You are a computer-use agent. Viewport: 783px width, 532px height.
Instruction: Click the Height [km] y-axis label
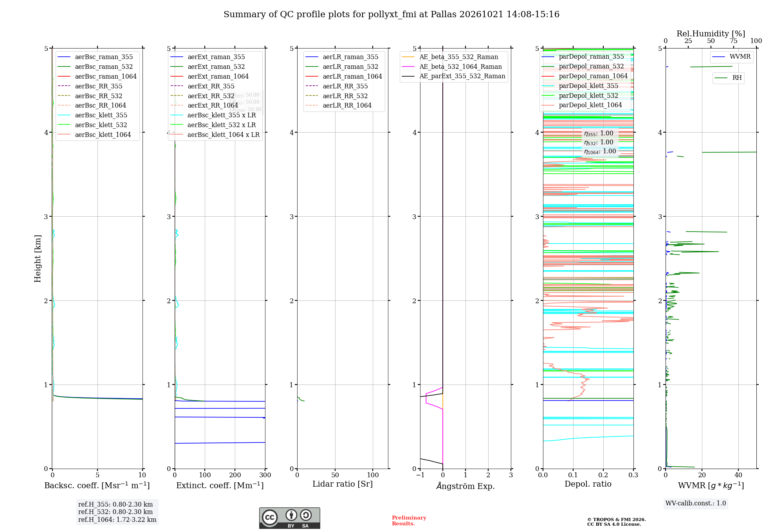38,259
